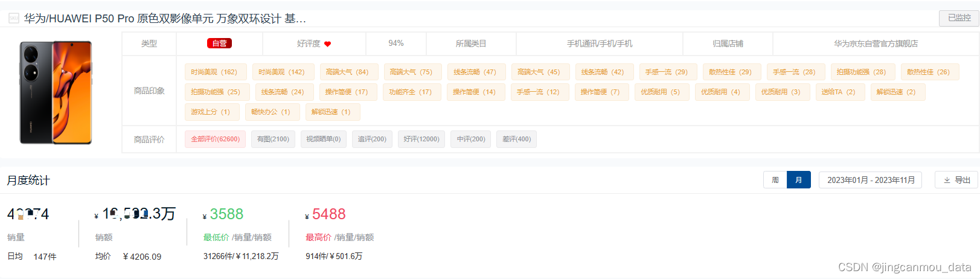Click the SKU icon before product title
The width and height of the screenshot is (980, 279).
pos(13,19)
